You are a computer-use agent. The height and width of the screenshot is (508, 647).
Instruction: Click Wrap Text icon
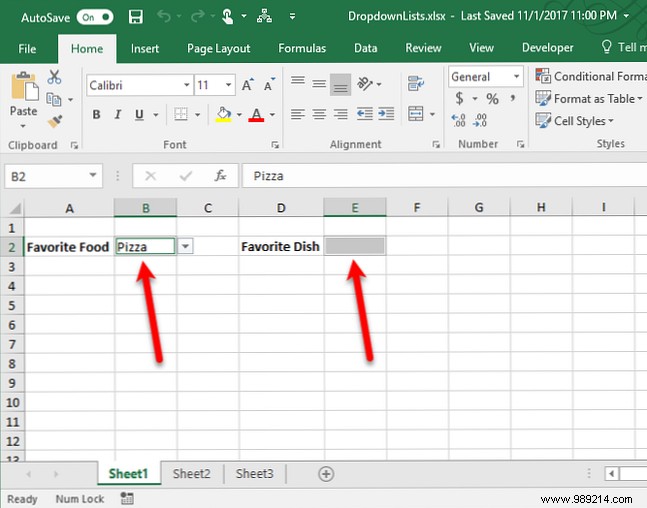click(x=416, y=83)
